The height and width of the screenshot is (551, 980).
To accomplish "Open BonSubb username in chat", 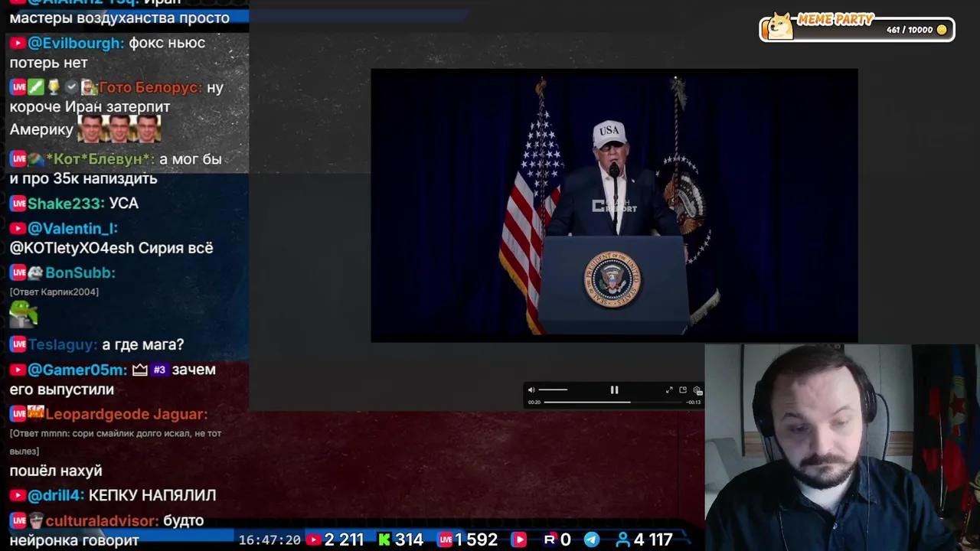I will tap(80, 272).
